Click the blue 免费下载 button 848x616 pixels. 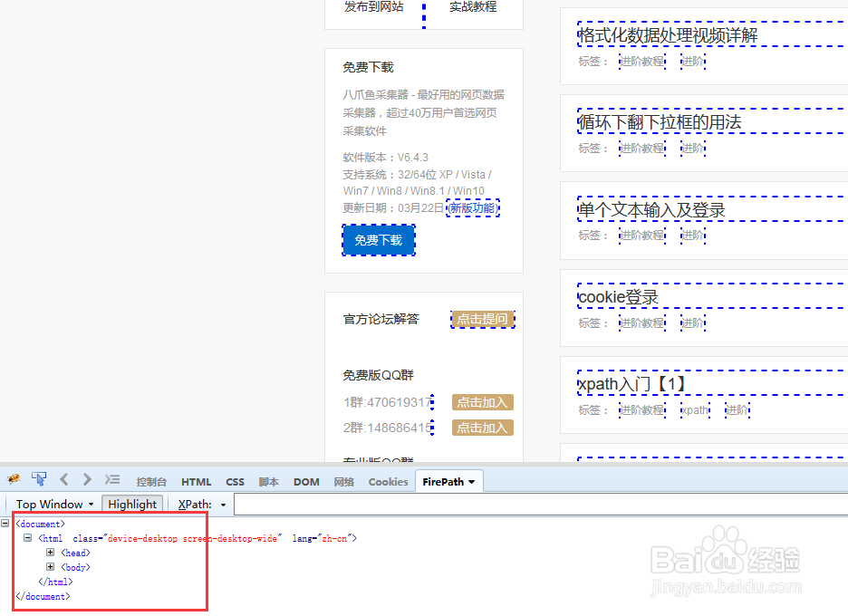[x=379, y=240]
